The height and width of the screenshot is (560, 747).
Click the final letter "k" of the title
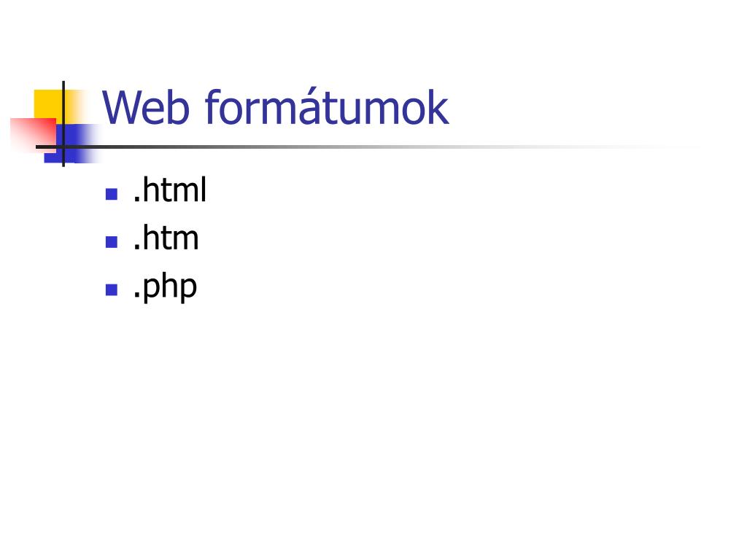coord(438,106)
